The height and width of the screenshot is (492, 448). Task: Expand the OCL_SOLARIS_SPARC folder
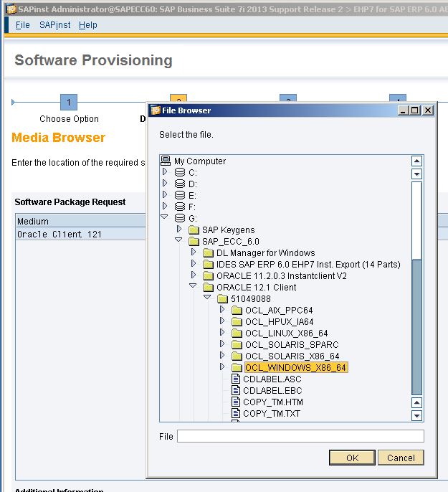point(222,344)
